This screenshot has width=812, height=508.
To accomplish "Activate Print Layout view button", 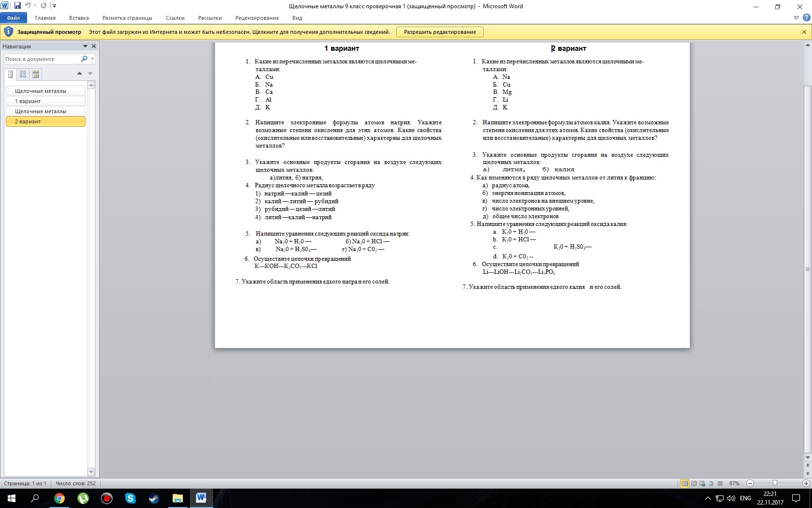I will coord(684,483).
